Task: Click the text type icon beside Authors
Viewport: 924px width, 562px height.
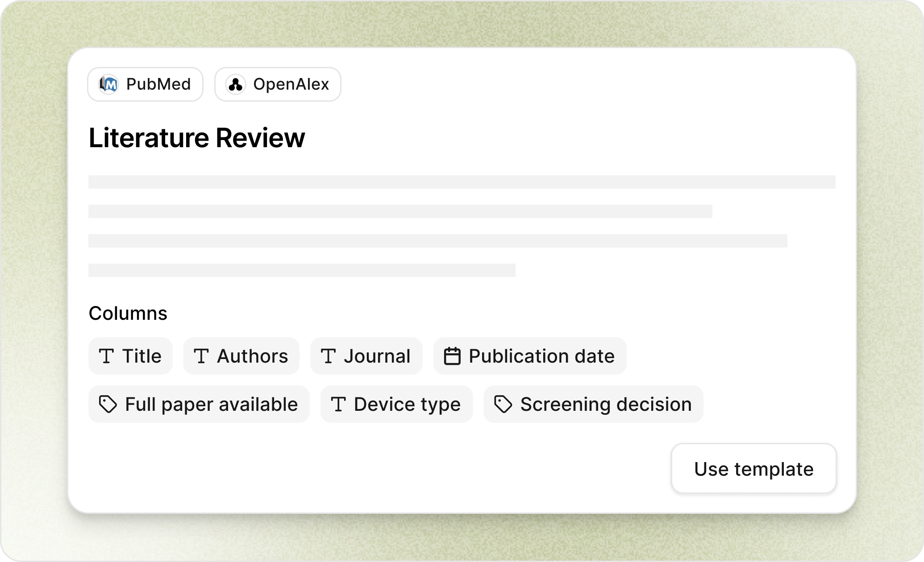Action: (x=202, y=356)
